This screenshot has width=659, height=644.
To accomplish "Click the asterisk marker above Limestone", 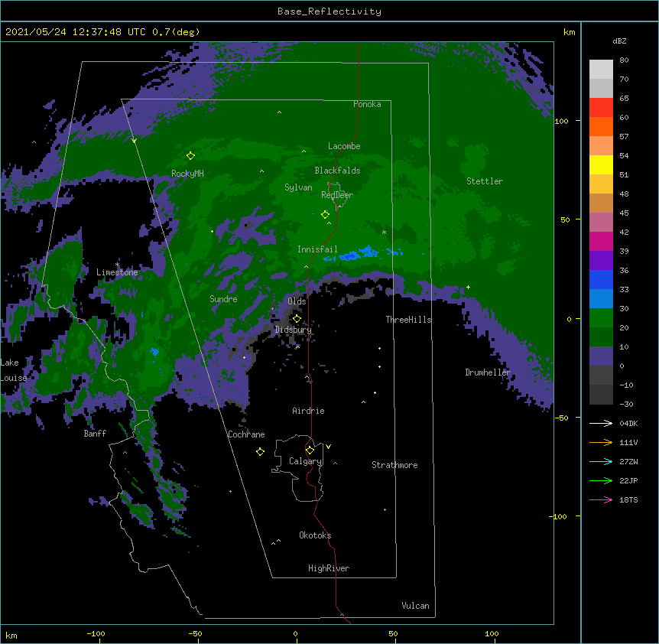I will (117, 265).
